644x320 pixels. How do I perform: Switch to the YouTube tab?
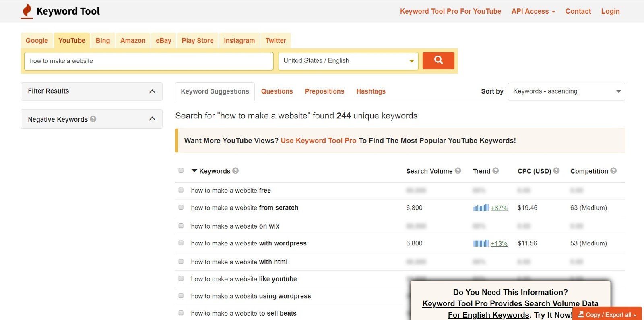coord(72,40)
